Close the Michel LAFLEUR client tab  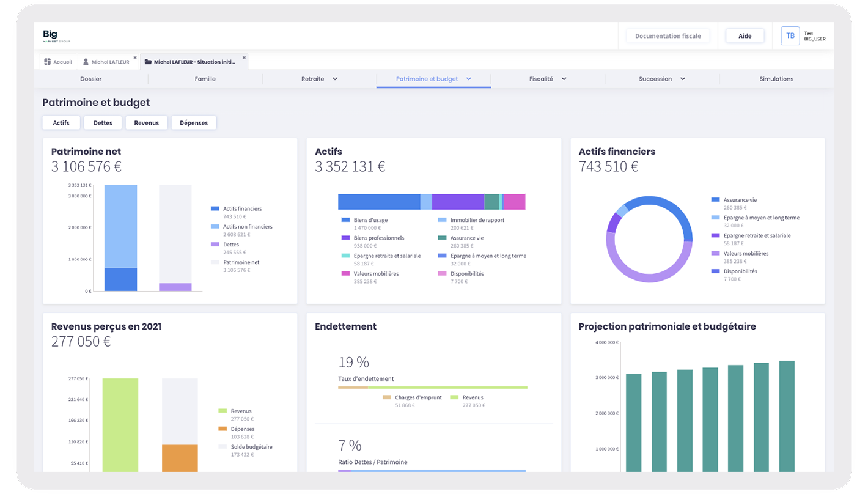(135, 57)
